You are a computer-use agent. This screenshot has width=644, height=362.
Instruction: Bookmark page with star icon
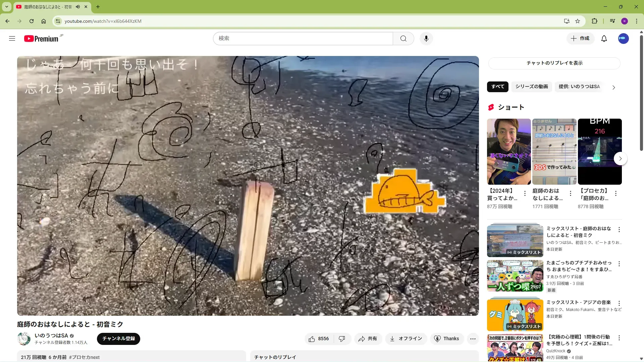point(577,21)
